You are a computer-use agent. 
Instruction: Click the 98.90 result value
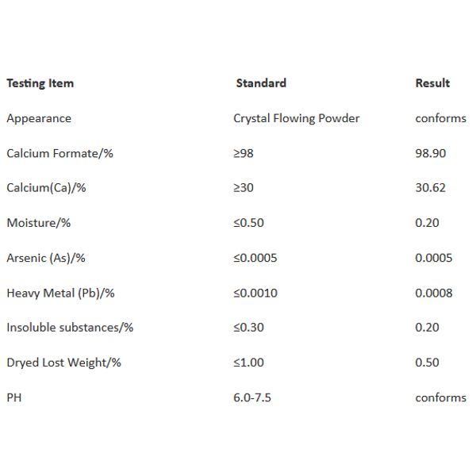click(431, 153)
